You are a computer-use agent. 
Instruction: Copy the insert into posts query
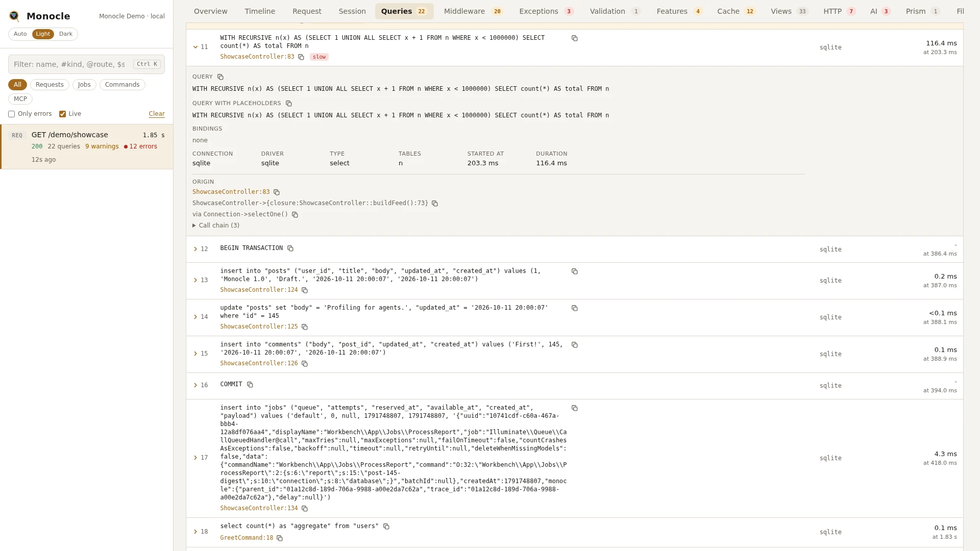(x=574, y=271)
